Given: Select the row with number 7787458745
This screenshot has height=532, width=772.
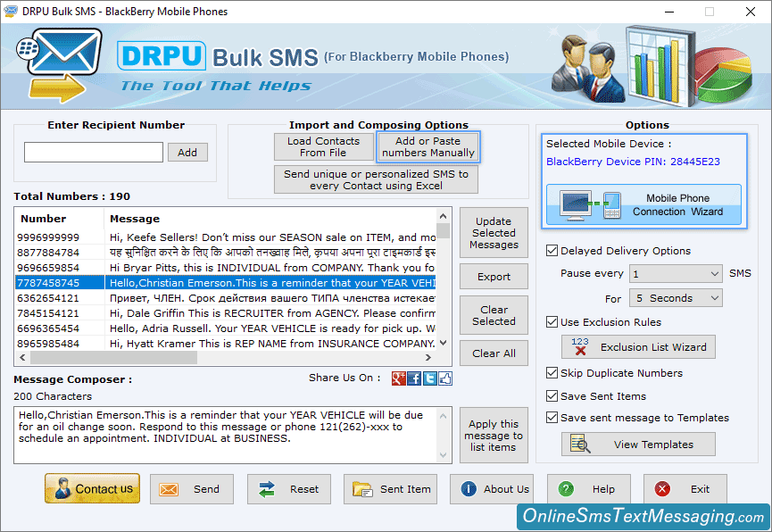Looking at the screenshot, I should click(226, 283).
